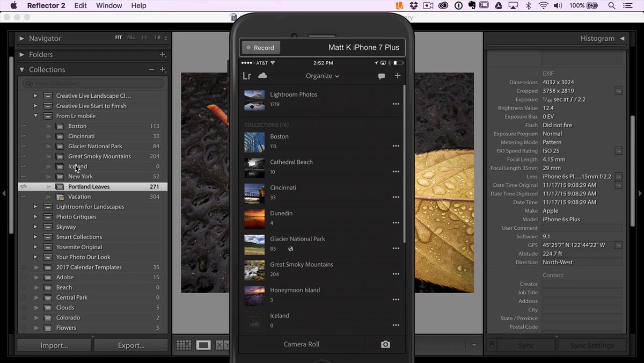The height and width of the screenshot is (363, 644).
Task: Expand the Smart Collections set
Action: point(36,237)
